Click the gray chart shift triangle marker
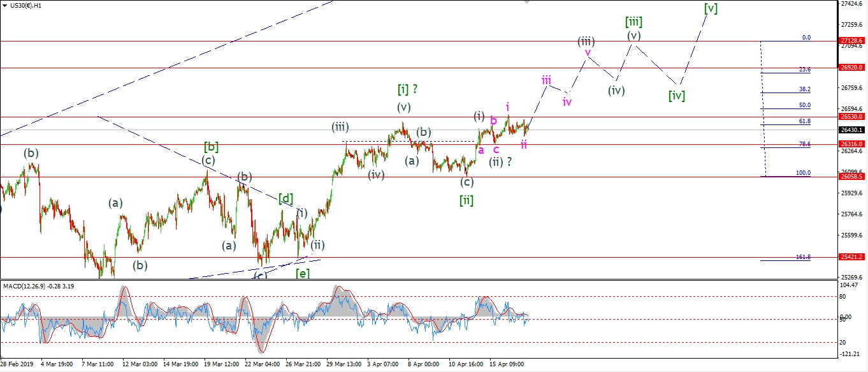This screenshot has height=372, width=868. [x=526, y=2]
